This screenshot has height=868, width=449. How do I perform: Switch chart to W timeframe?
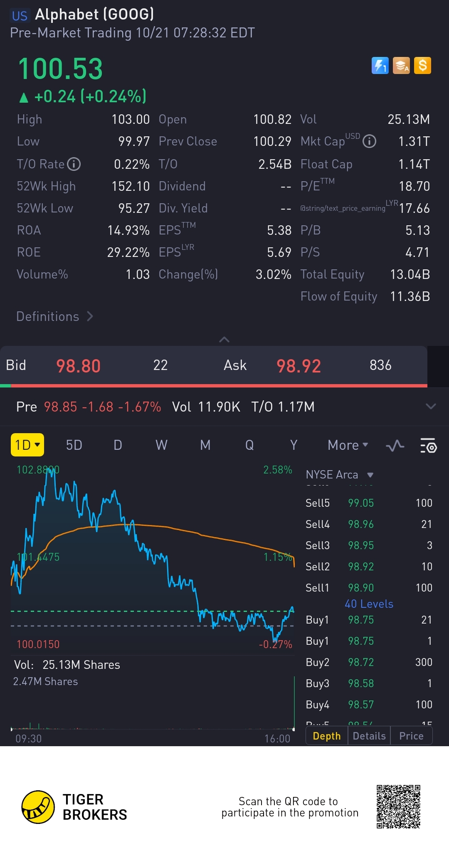[x=161, y=445]
